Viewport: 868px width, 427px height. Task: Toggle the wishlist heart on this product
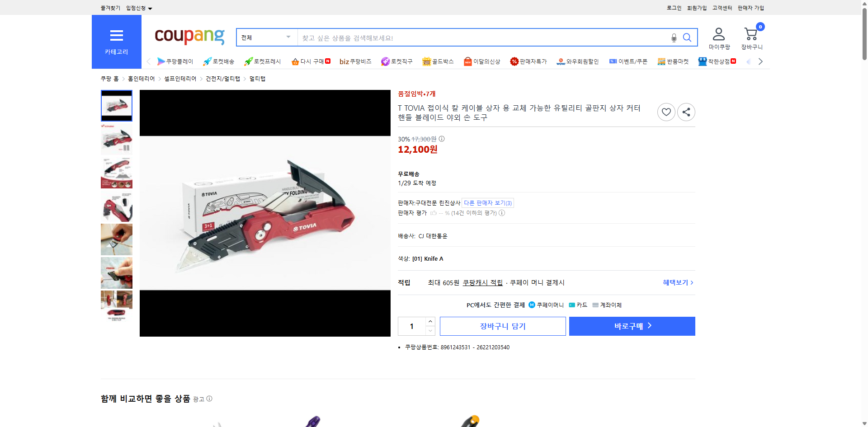[x=666, y=112]
